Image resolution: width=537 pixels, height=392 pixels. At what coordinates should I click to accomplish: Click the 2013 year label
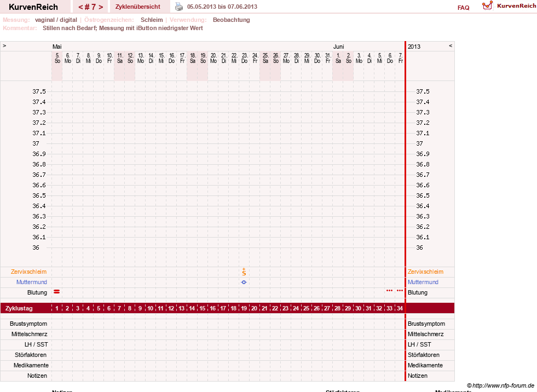tap(414, 47)
